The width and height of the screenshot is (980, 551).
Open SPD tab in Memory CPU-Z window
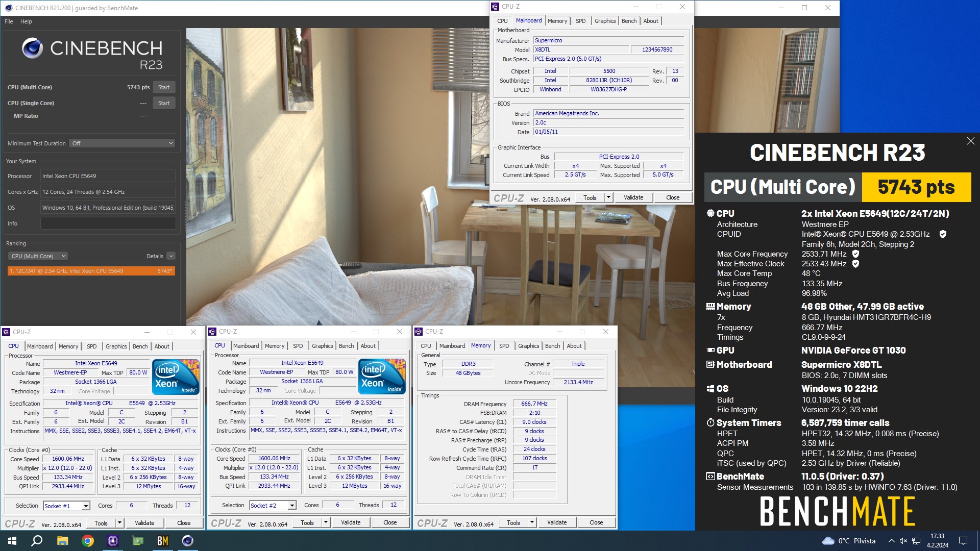click(504, 346)
